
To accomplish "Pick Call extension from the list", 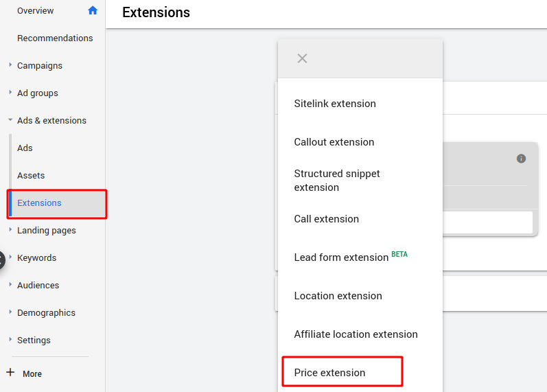I will pos(327,219).
